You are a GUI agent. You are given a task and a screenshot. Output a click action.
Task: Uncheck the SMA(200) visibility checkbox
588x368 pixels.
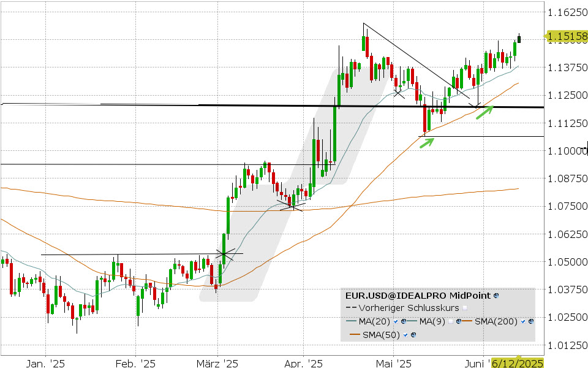point(523,321)
